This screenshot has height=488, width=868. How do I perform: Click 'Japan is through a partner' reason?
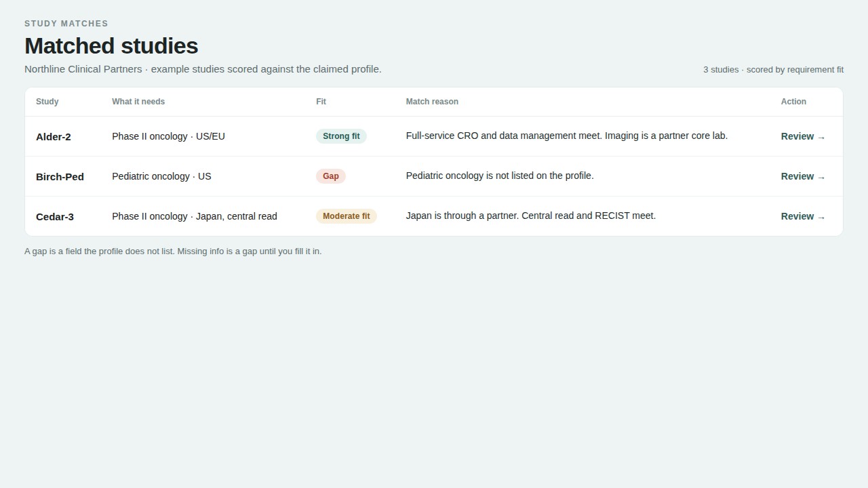pyautogui.click(x=531, y=216)
